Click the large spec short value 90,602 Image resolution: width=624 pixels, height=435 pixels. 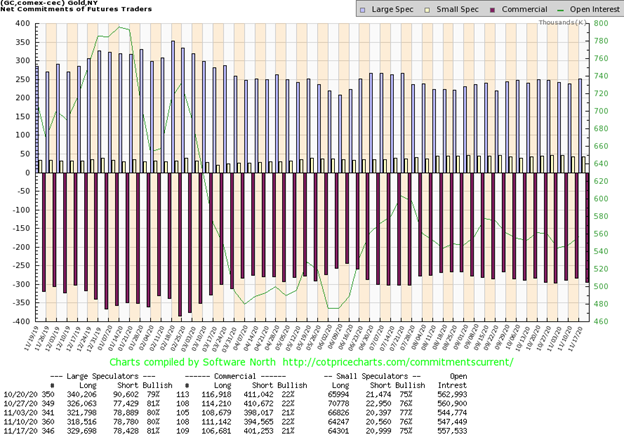[125, 394]
